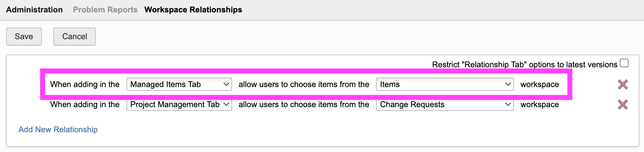Enable restricting Relationship Tab to latest versions
The width and height of the screenshot is (644, 152).
pos(624,63)
